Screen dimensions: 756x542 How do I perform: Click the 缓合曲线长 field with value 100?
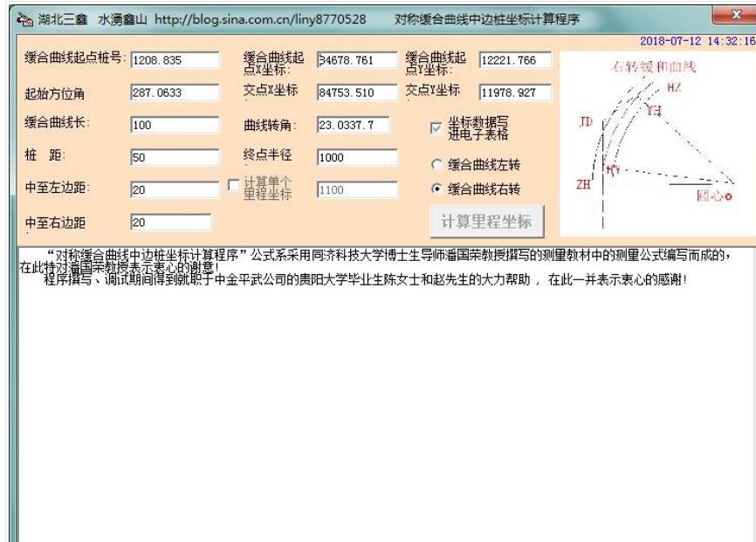pyautogui.click(x=175, y=122)
